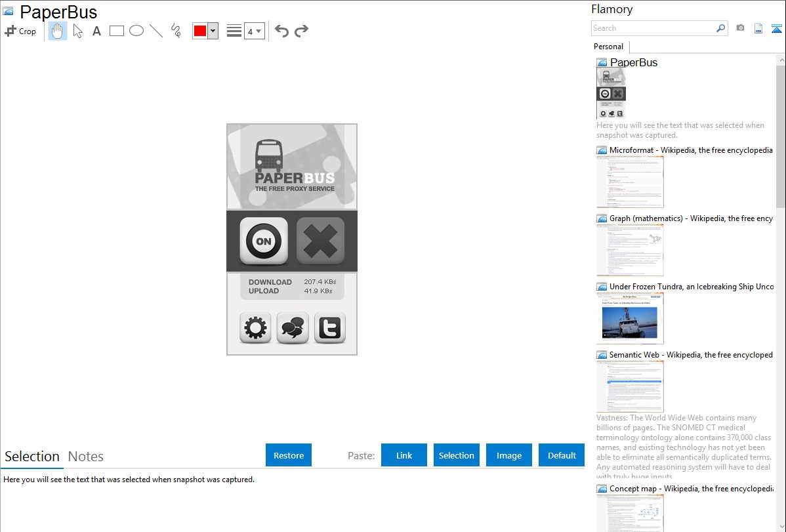Viewport: 786px width, 532px height.
Task: Click the 'DOWNLOAD' label in PaperBus snapshot
Action: pos(270,282)
